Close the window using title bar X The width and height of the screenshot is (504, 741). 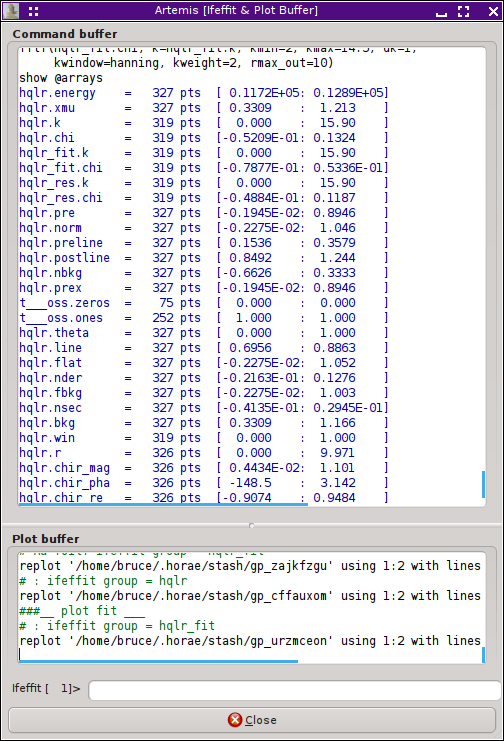click(x=493, y=11)
